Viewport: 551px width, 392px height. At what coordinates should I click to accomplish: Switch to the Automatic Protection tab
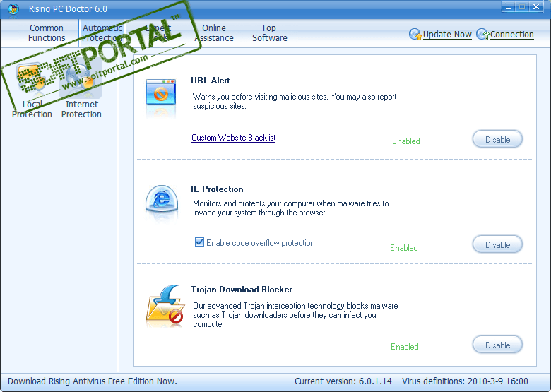coord(102,33)
